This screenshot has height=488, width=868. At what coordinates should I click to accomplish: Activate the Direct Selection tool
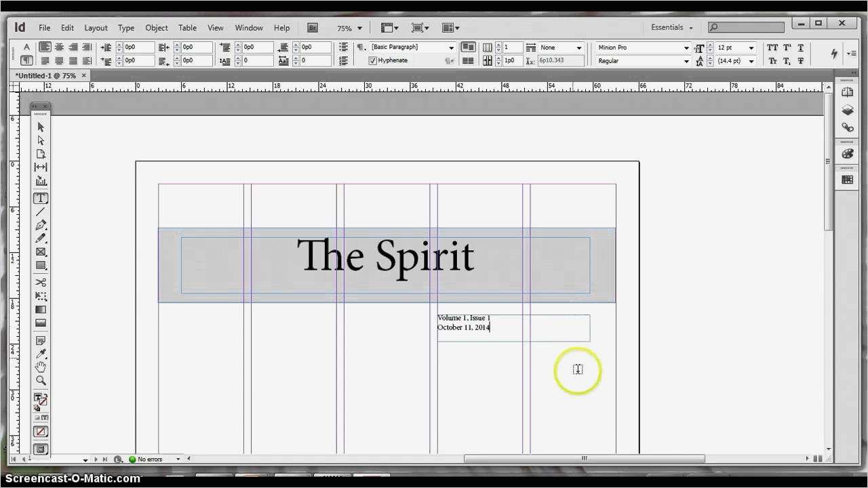coord(40,140)
